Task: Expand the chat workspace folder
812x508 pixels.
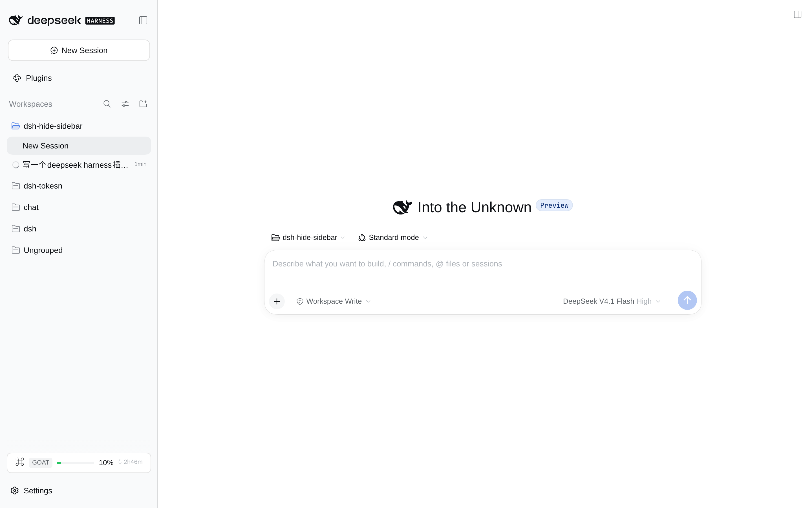Action: pyautogui.click(x=79, y=207)
